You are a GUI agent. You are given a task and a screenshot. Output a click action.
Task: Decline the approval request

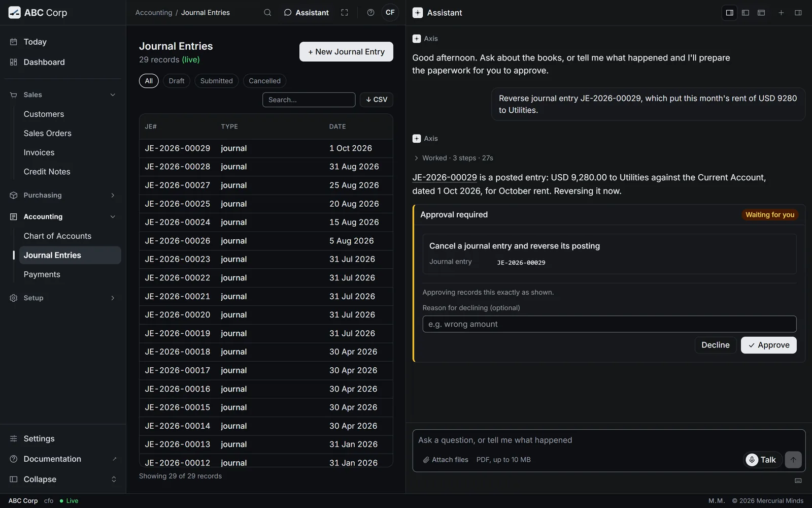[715, 345]
